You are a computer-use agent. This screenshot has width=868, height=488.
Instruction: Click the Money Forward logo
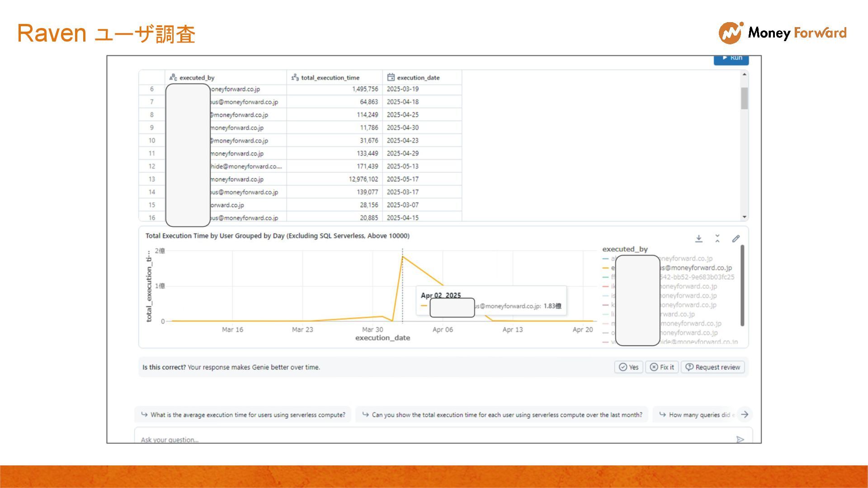coord(782,33)
